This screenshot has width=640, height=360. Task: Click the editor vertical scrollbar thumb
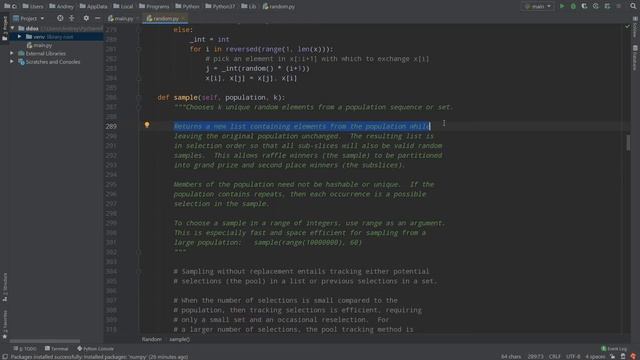point(628,143)
